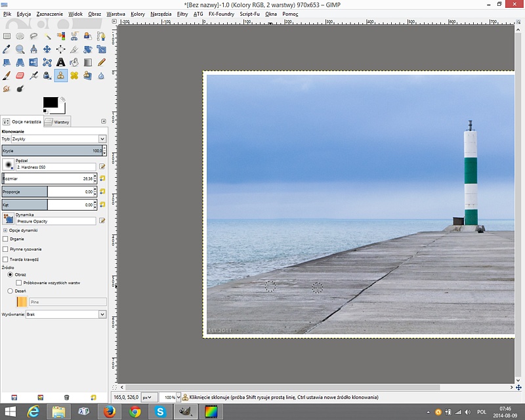Activate the Fuzzy Select wand tool
Image resolution: width=525 pixels, height=420 pixels.
point(47,36)
